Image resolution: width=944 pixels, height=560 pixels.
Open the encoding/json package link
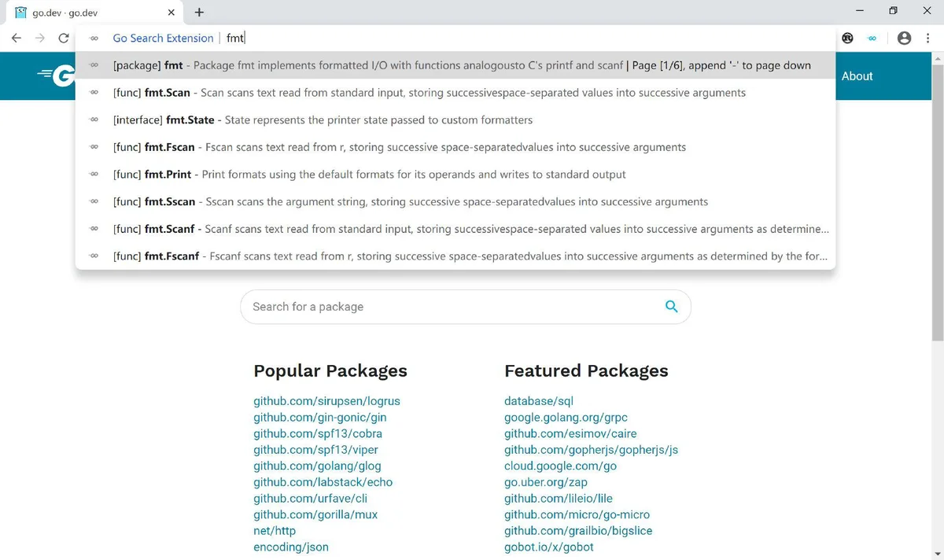[291, 547]
